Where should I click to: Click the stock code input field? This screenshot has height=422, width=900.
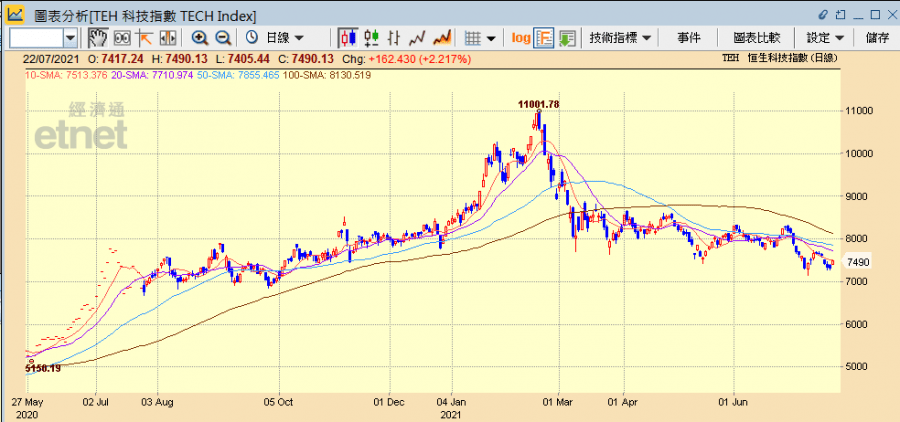[35, 37]
